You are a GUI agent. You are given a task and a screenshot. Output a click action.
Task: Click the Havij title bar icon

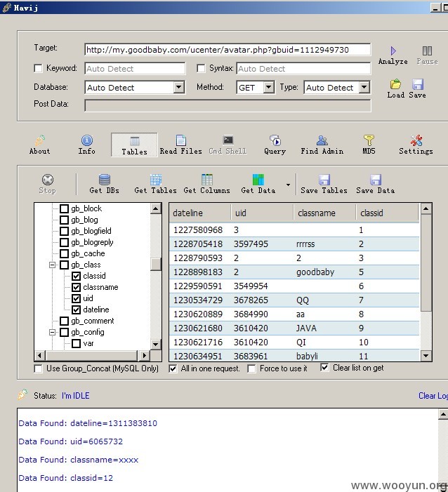coord(7,8)
